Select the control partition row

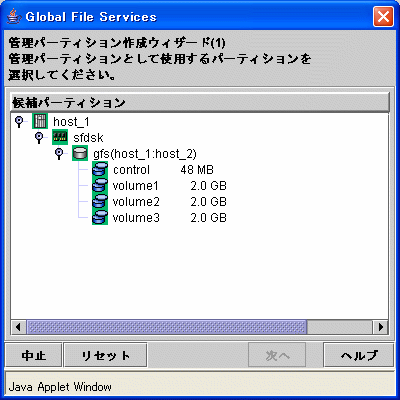(163, 170)
